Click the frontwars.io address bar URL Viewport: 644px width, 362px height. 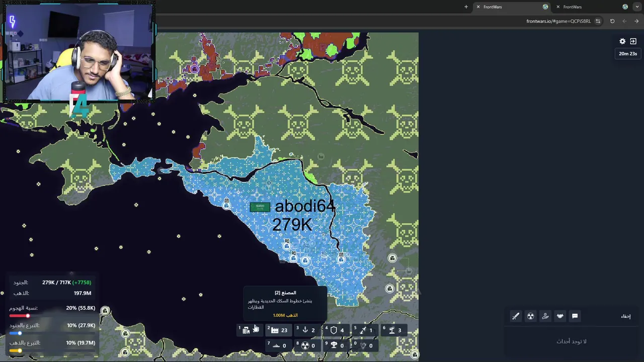pos(558,21)
